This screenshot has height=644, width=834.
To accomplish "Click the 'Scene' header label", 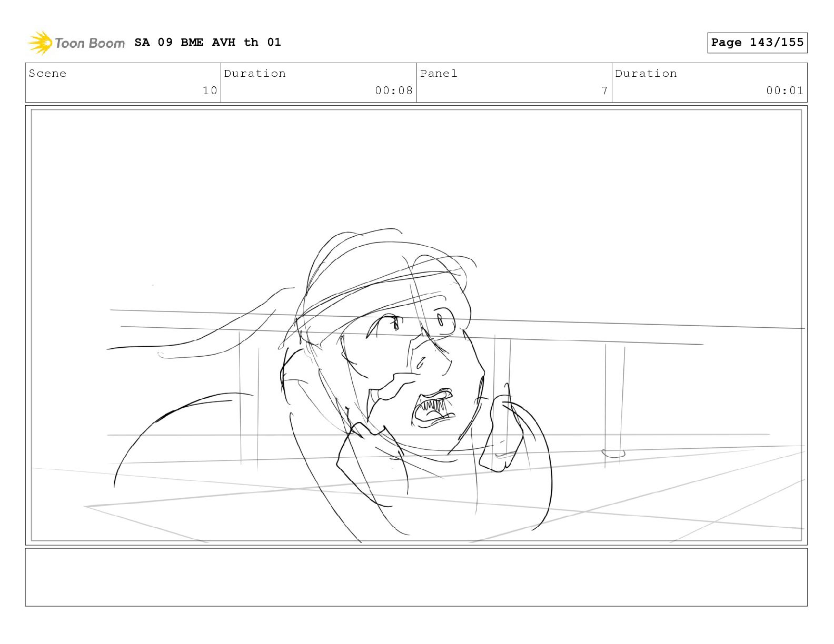I will pos(47,74).
